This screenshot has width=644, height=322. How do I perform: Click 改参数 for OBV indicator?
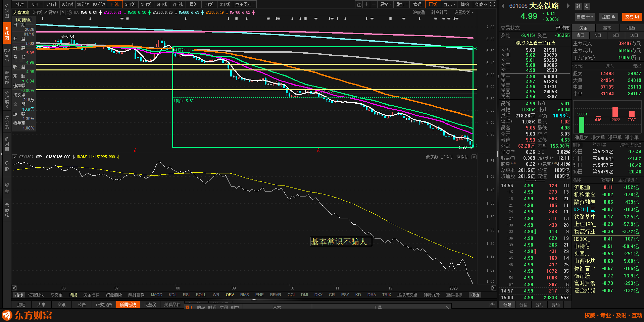click(432, 157)
